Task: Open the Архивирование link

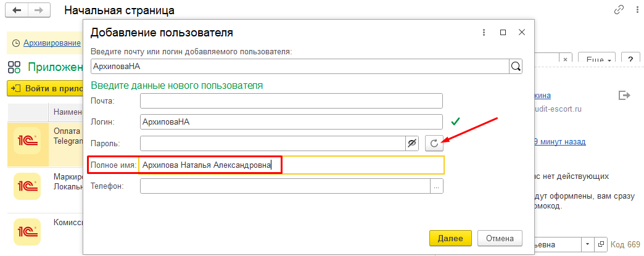Action: point(52,43)
